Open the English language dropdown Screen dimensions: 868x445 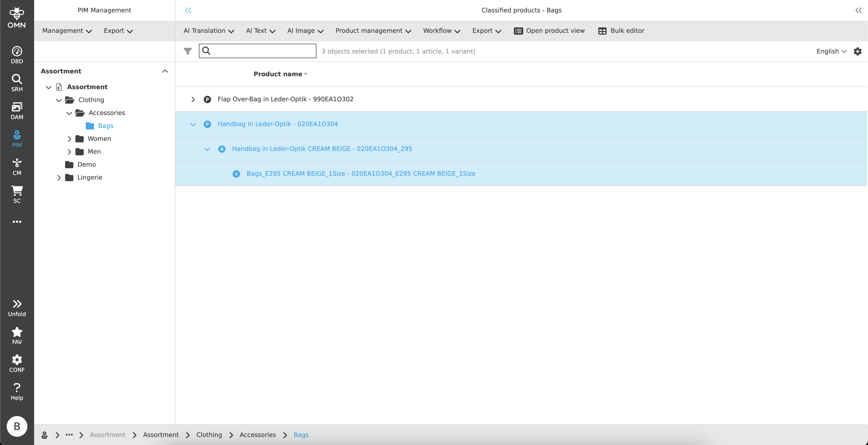tap(831, 51)
